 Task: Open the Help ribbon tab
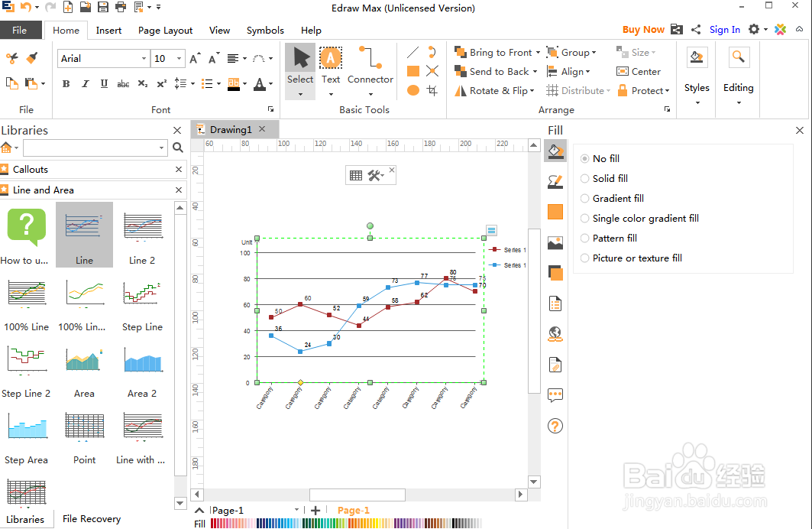pyautogui.click(x=311, y=30)
